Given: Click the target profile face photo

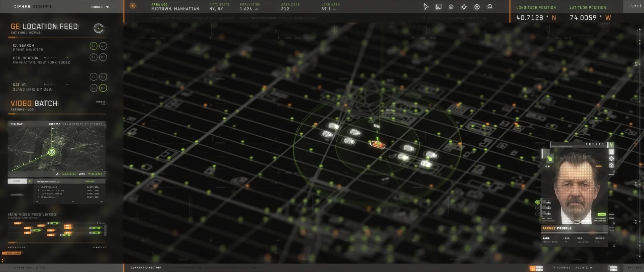Looking at the screenshot, I should pos(577,188).
